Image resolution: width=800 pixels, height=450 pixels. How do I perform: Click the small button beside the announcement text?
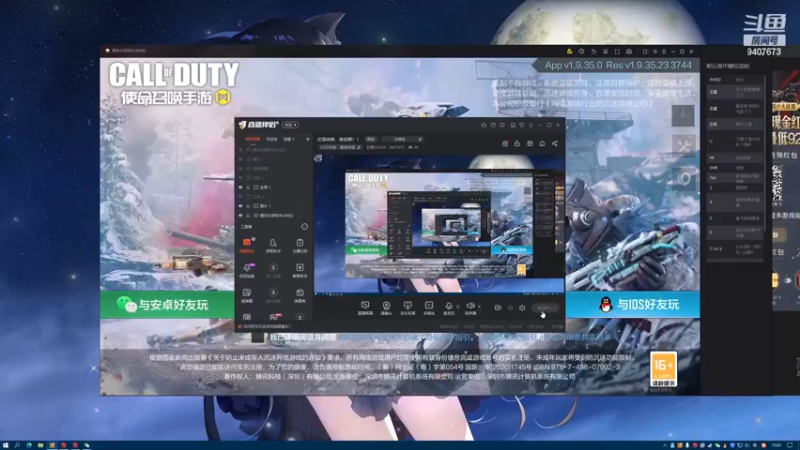coord(371,139)
